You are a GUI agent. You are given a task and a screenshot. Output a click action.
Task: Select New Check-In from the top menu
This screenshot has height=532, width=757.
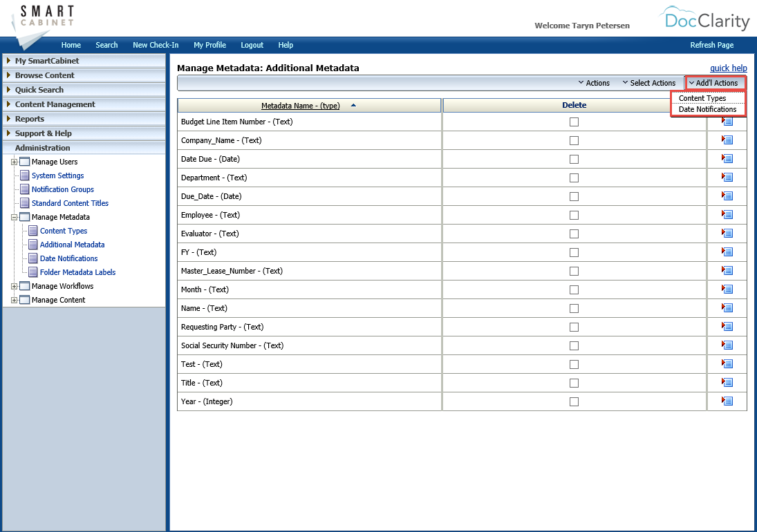tap(156, 44)
